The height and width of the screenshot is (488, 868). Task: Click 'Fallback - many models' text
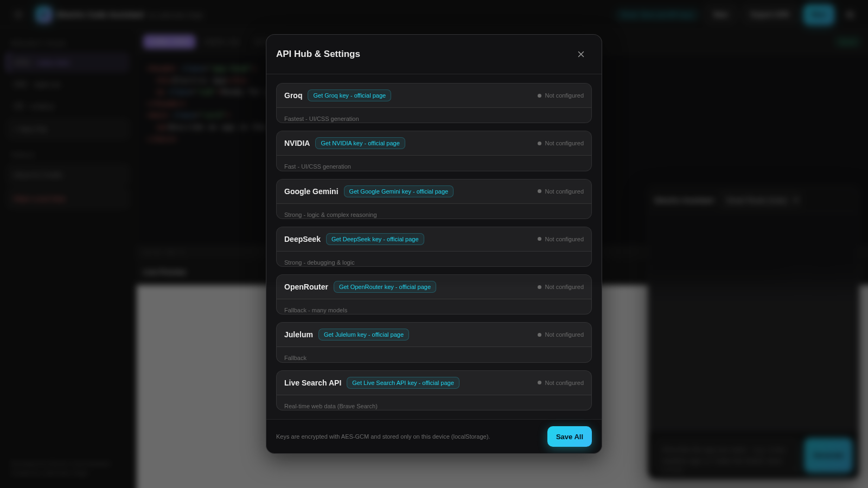316,310
